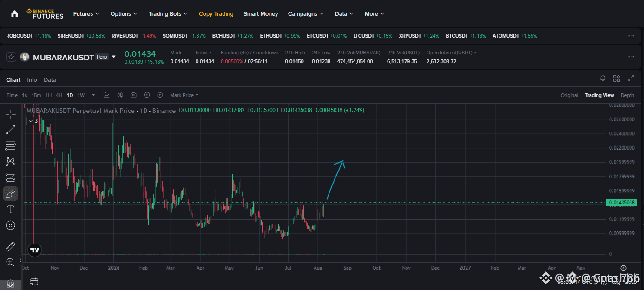The width and height of the screenshot is (644, 290).
Task: Switch to Trading View chart
Action: (x=599, y=95)
